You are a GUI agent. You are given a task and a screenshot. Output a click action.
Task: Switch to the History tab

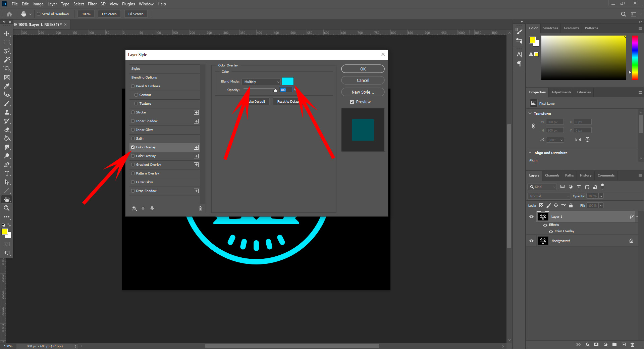coord(585,176)
